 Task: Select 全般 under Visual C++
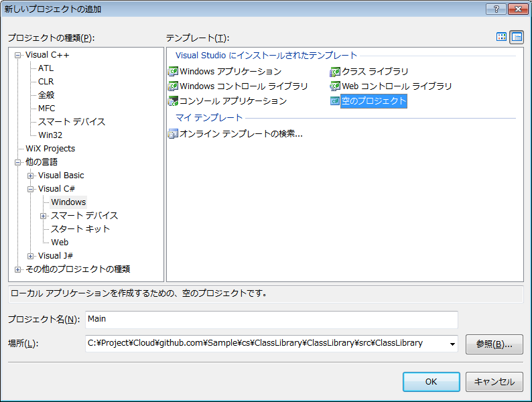point(46,95)
